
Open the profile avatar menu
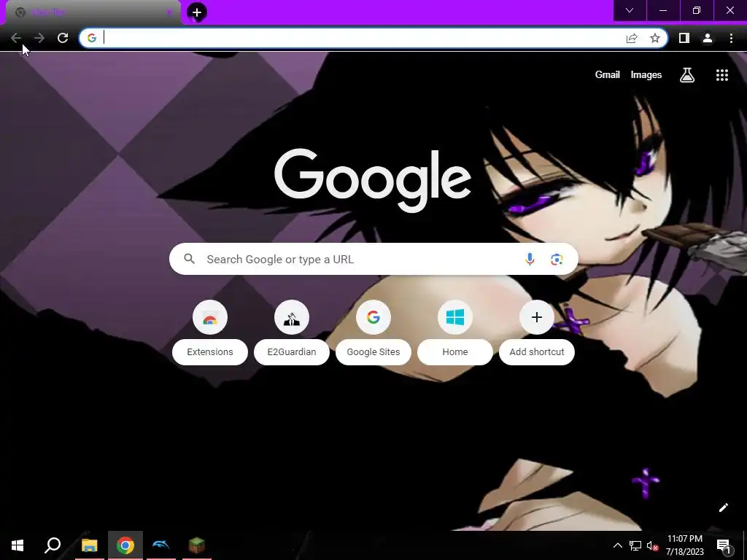(x=708, y=38)
